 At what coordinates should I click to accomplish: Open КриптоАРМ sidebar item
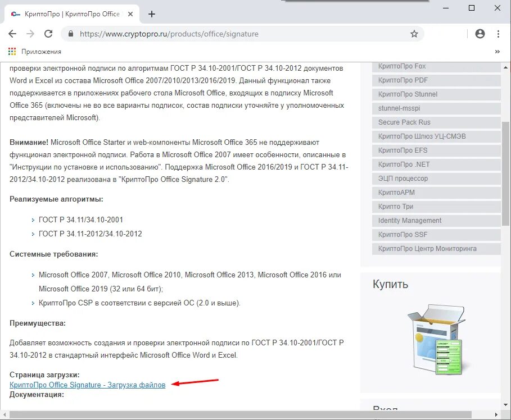point(436,193)
